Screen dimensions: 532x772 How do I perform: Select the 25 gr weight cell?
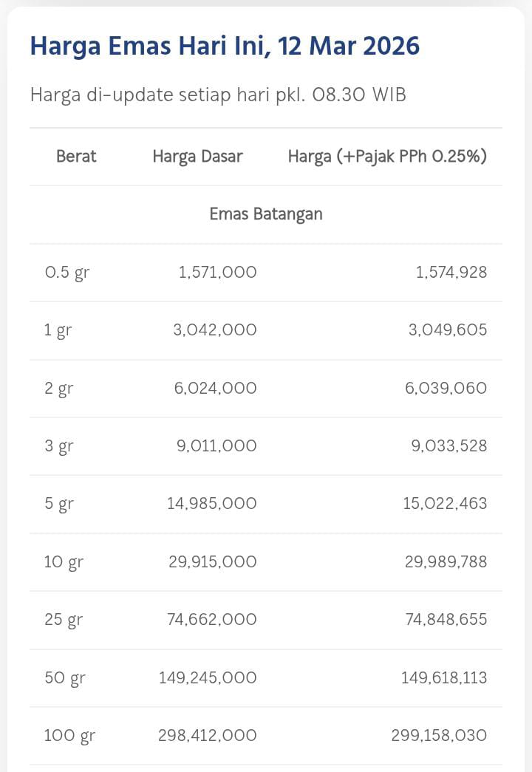[64, 619]
